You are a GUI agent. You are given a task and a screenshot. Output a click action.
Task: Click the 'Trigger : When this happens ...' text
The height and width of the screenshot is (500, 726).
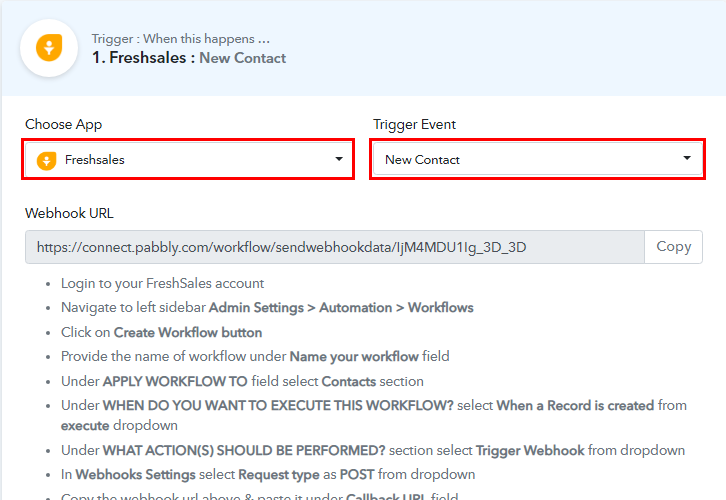(181, 39)
